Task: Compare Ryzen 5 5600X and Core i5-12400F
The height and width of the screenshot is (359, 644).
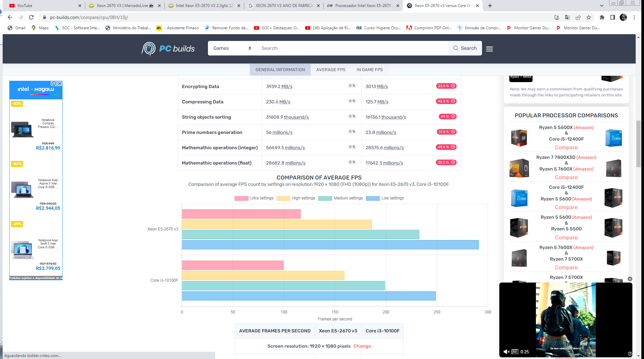Action: tap(566, 148)
